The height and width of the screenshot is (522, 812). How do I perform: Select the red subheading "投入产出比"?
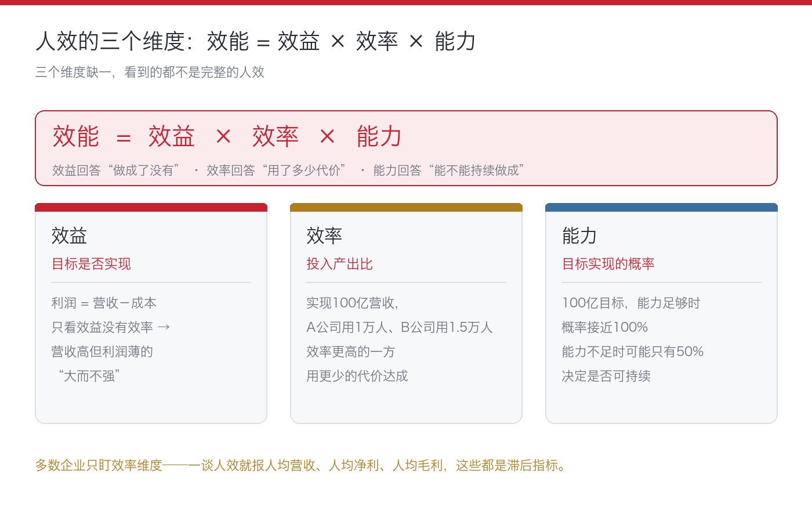tap(339, 264)
